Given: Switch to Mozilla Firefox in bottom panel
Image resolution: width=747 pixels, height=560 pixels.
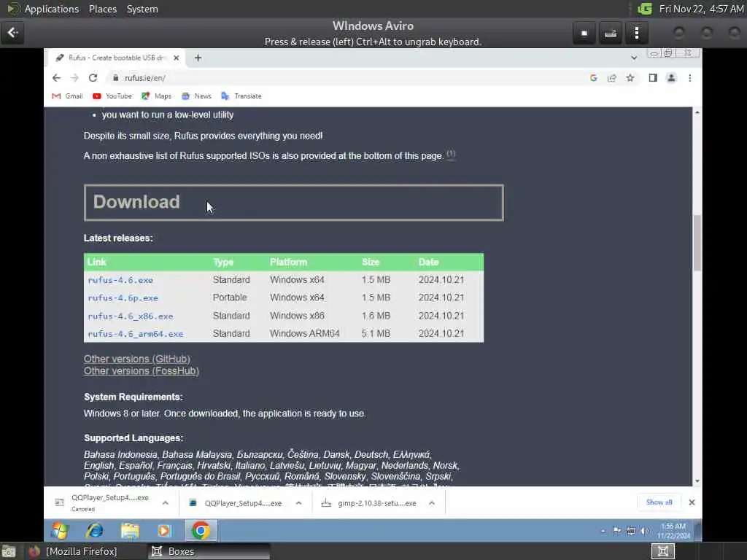Looking at the screenshot, I should (x=74, y=551).
